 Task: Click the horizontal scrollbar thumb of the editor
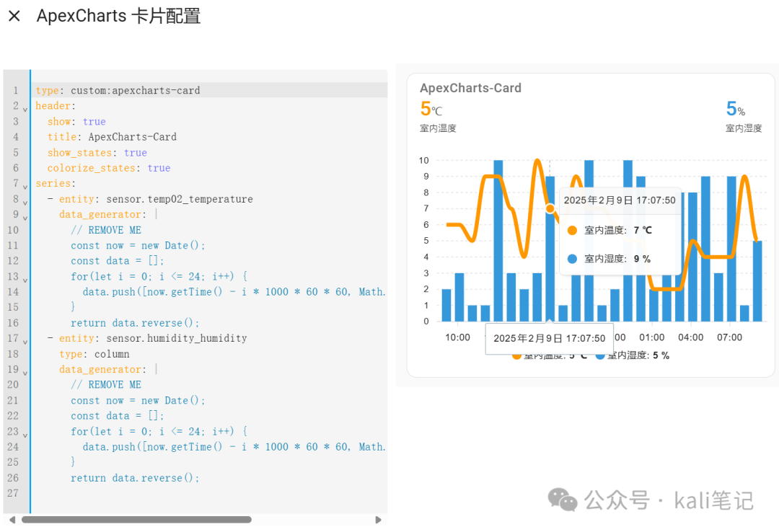(x=136, y=520)
